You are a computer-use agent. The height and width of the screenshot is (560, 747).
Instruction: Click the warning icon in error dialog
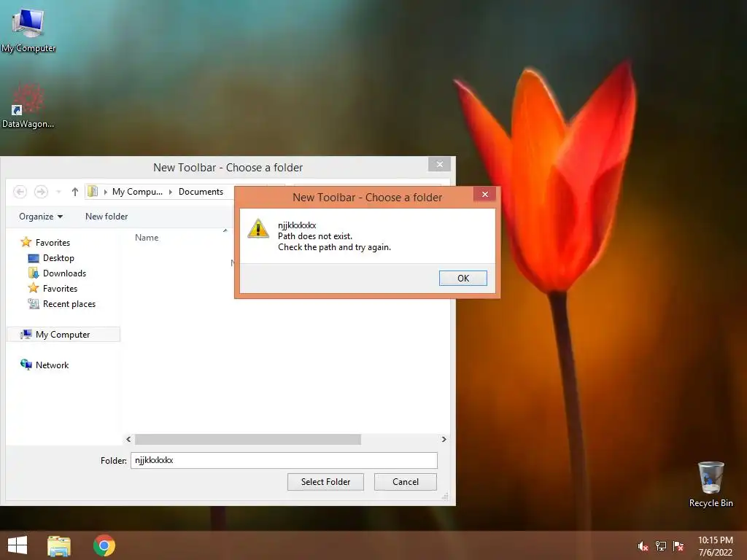(x=258, y=229)
